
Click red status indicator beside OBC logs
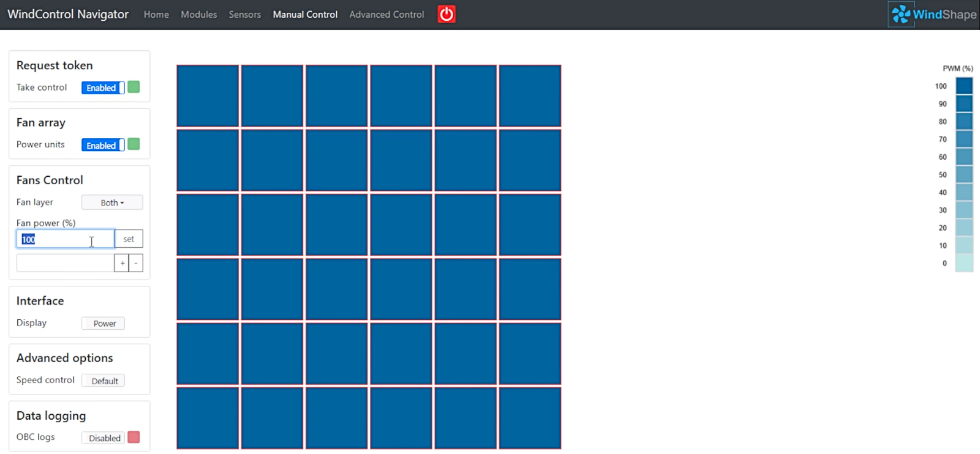click(134, 437)
